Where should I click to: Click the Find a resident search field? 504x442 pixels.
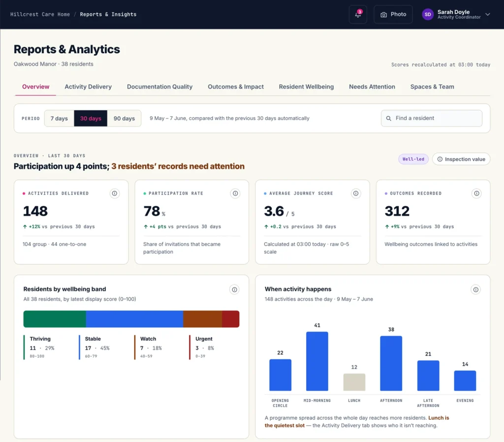point(431,118)
